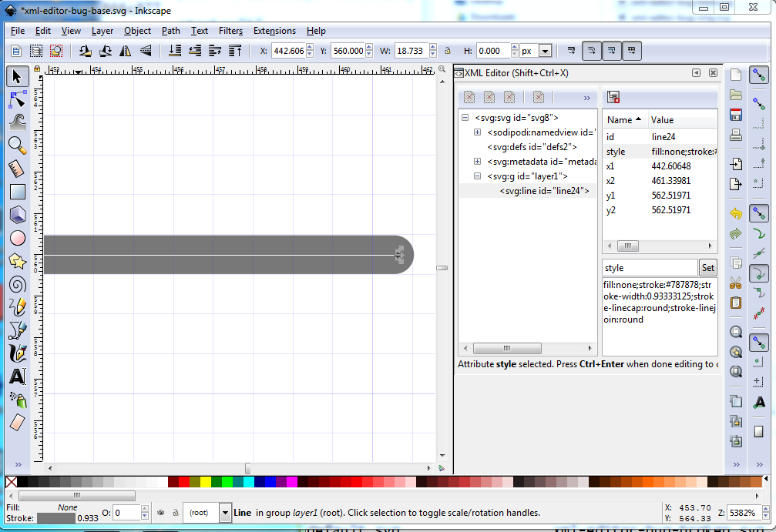
Task: Close the XML Editor panel
Action: 713,72
